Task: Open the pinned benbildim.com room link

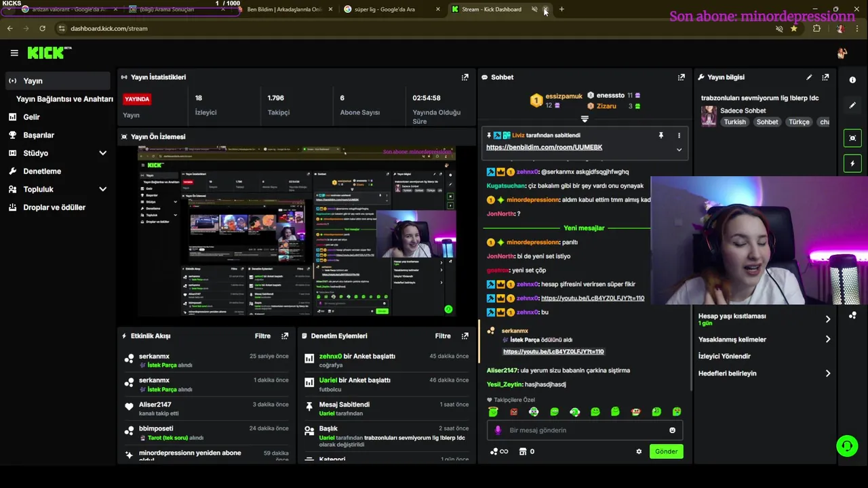Action: click(544, 147)
